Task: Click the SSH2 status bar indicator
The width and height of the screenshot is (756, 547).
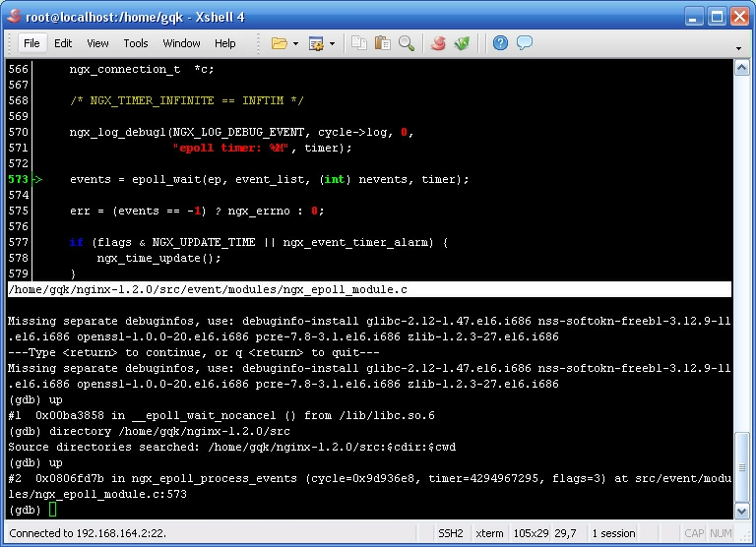Action: 451,533
